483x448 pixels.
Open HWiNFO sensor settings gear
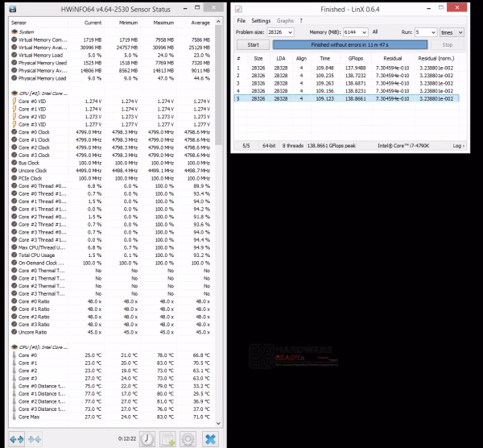coord(188,439)
